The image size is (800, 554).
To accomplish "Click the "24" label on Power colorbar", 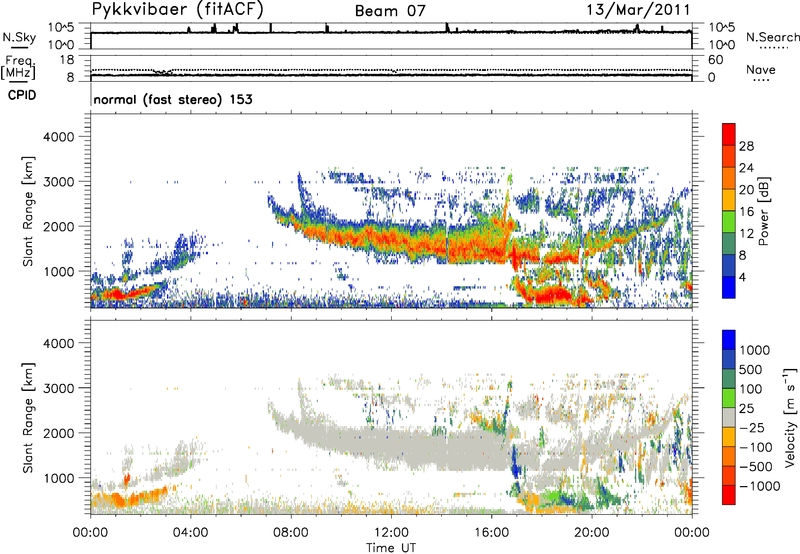I will tap(746, 168).
